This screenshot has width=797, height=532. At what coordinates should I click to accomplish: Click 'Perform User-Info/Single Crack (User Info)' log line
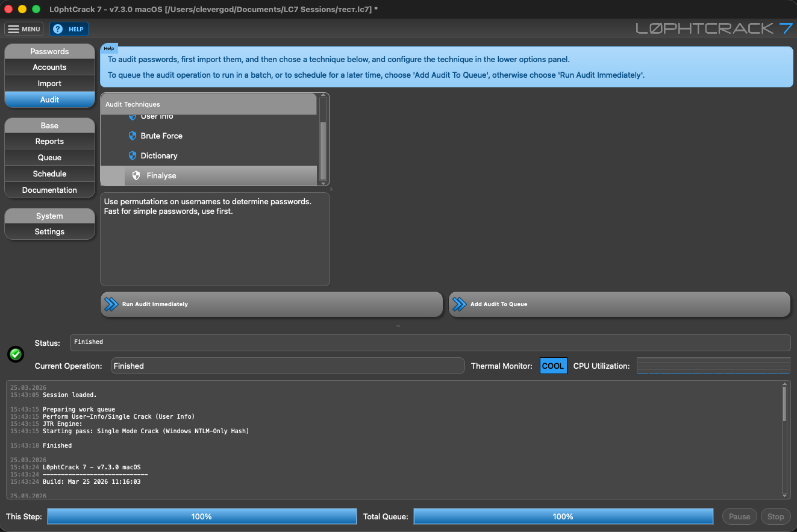119,417
